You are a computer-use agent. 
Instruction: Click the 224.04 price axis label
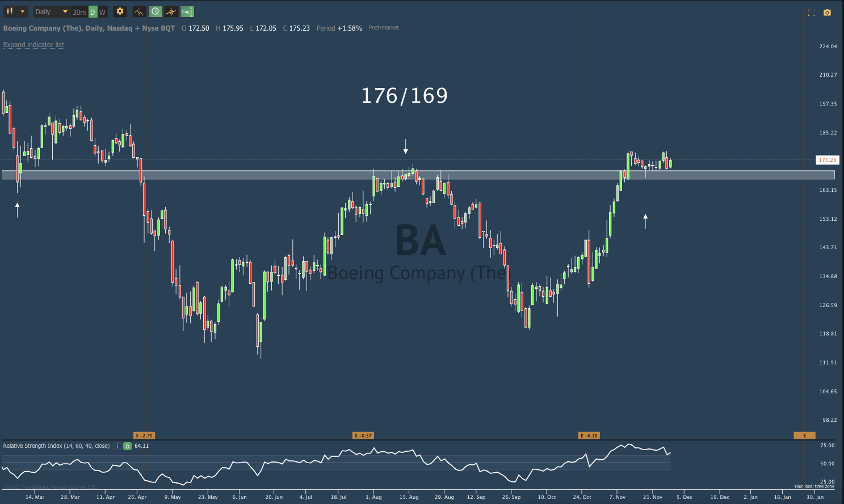click(x=828, y=47)
